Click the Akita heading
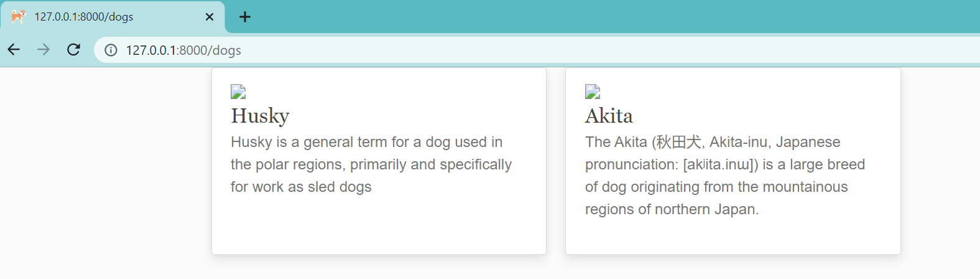980x279 pixels. tap(609, 116)
